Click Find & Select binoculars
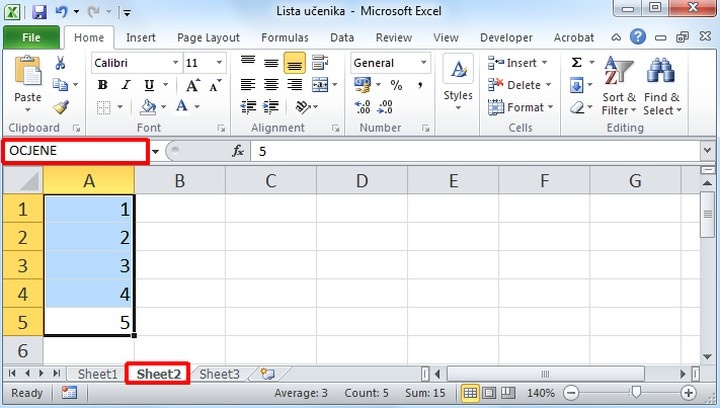This screenshot has height=408, width=720. click(661, 85)
